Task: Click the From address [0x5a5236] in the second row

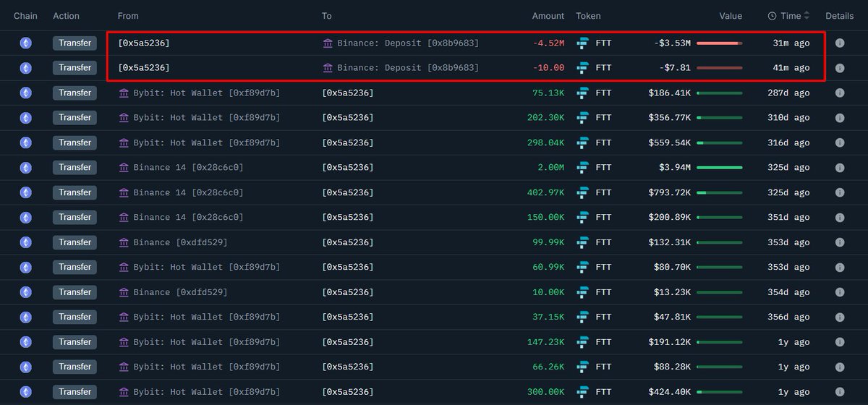Action: point(144,68)
